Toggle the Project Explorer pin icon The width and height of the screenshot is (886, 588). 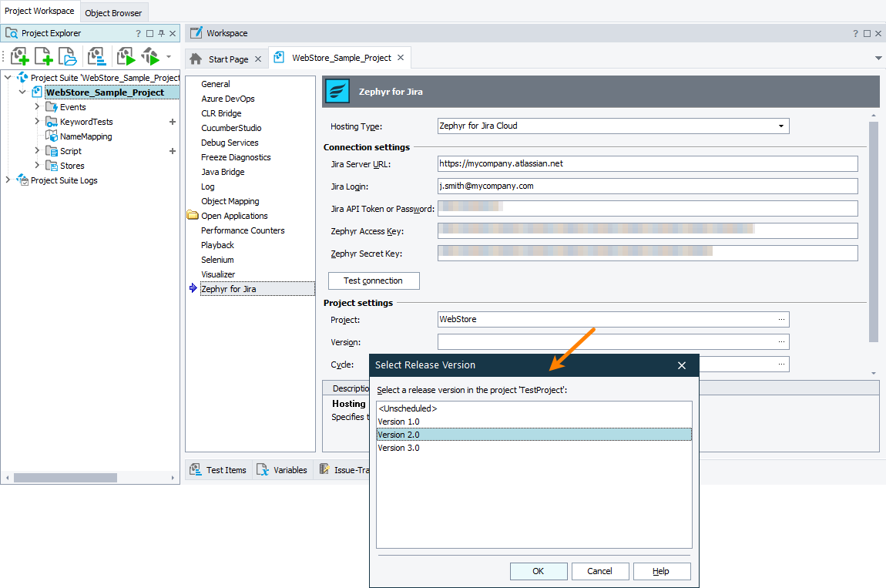pos(162,33)
